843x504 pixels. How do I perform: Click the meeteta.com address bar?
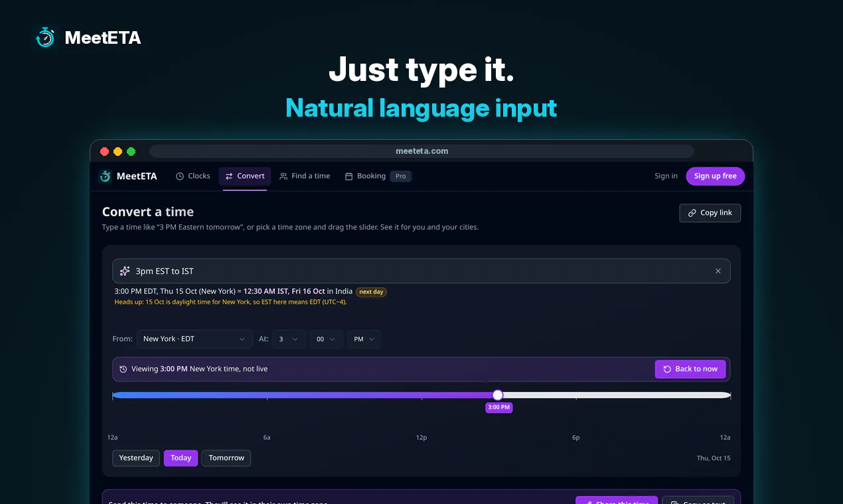tap(421, 151)
